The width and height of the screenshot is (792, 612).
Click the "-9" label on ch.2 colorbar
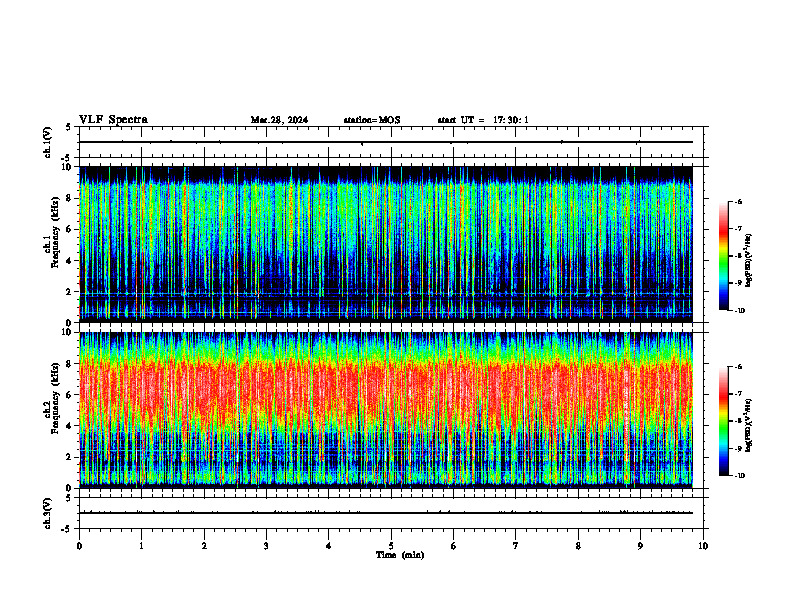coord(738,448)
